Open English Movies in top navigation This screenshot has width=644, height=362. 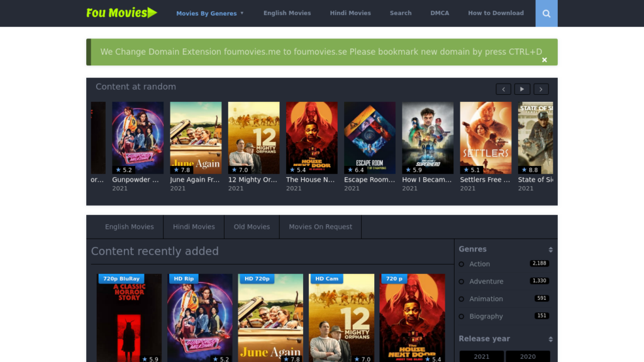pos(287,13)
